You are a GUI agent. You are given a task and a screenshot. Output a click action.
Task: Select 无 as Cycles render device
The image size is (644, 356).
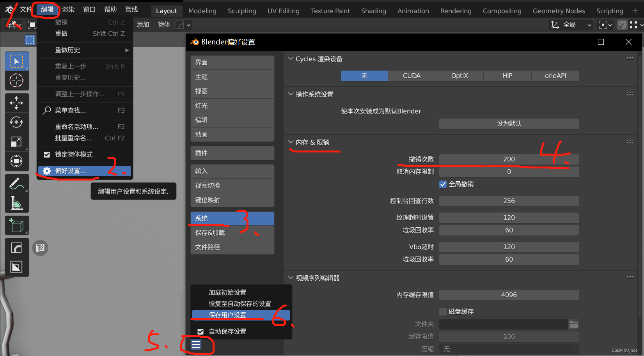click(364, 76)
